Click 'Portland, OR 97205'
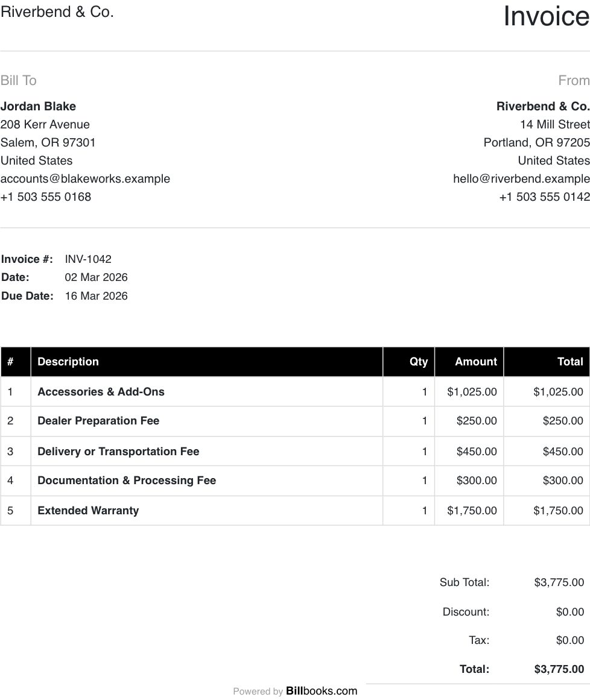Screen dimensions: 590x700 [536, 142]
